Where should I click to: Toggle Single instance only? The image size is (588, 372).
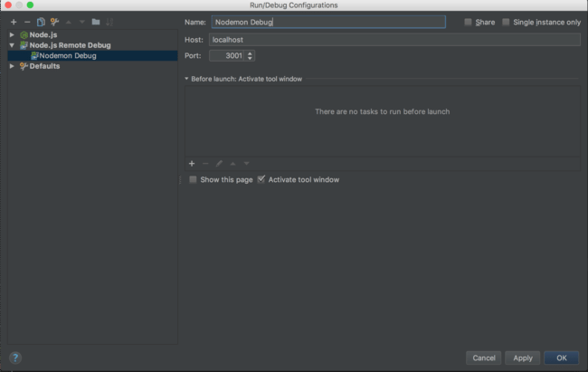tap(507, 22)
